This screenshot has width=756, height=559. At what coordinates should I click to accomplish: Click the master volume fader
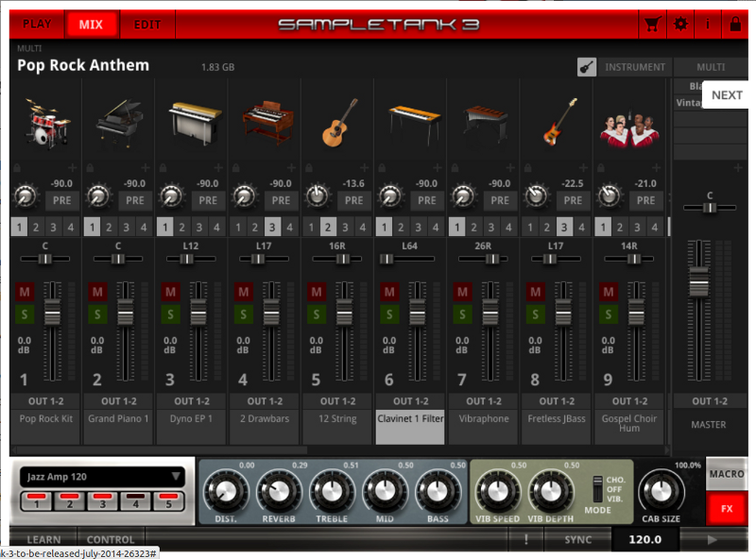click(x=698, y=281)
